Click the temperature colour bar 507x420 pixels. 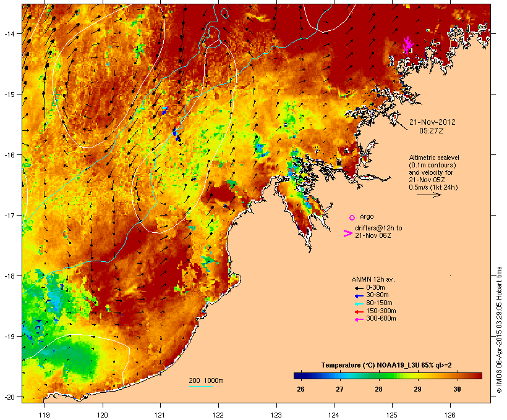388,376
